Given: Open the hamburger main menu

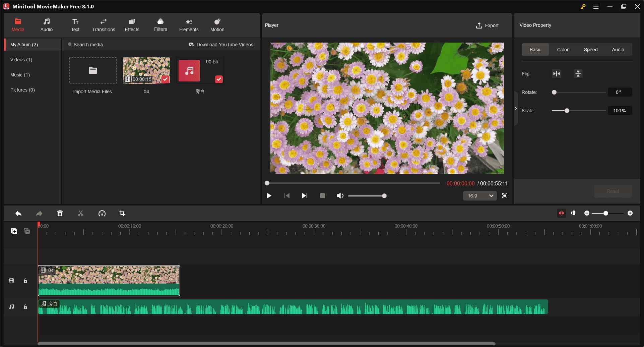Looking at the screenshot, I should 596,6.
